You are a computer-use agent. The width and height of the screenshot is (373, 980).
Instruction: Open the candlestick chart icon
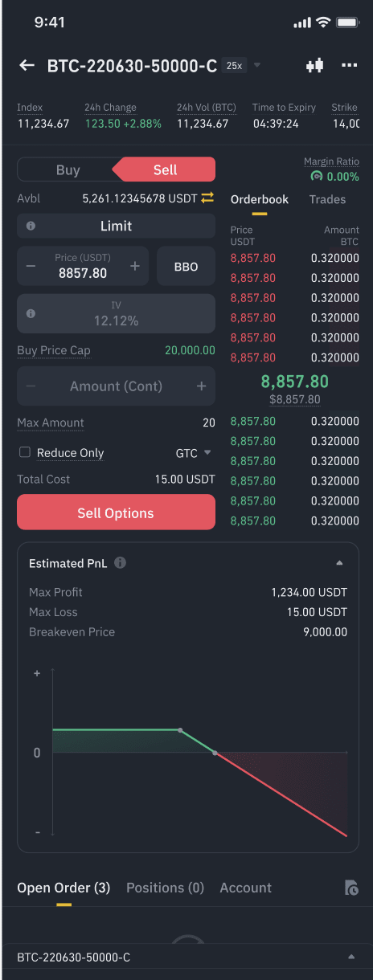tap(314, 65)
